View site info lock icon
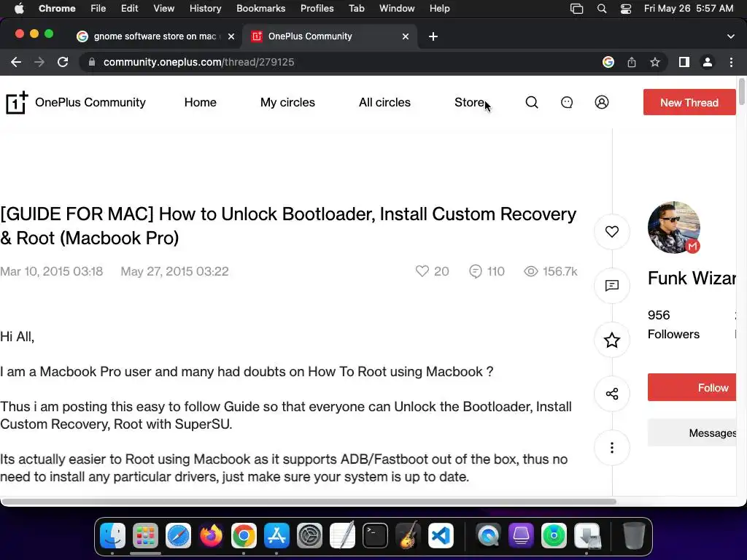 point(92,62)
